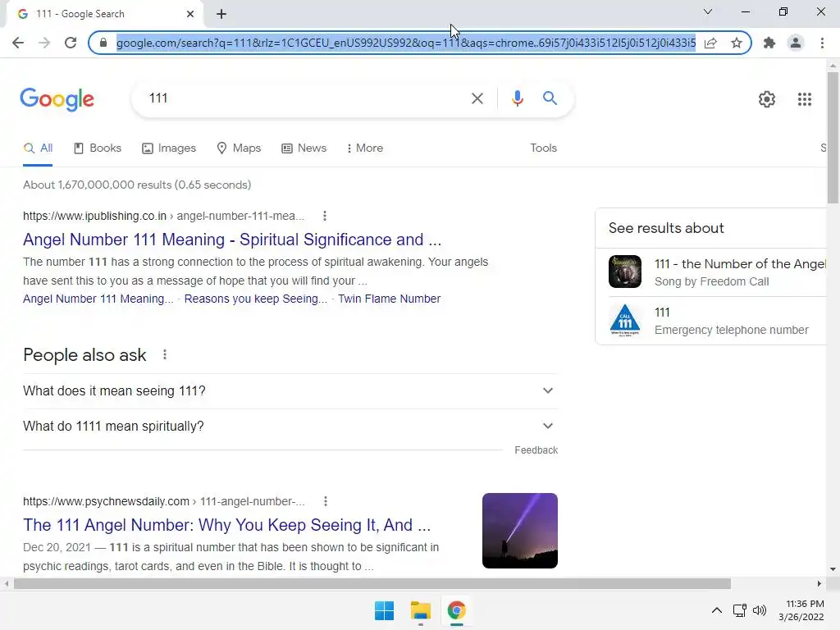This screenshot has height=630, width=840.
Task: Open 111 - the Number of the Angel song
Action: click(x=739, y=264)
